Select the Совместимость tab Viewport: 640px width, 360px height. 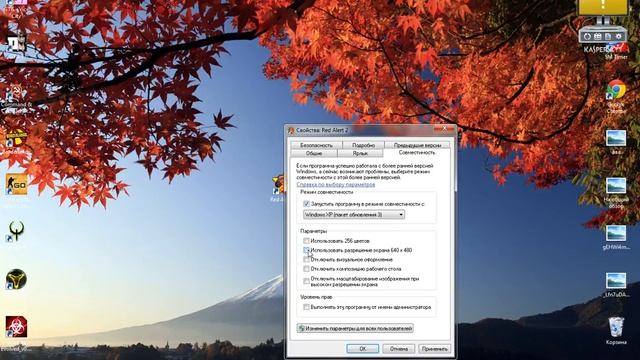click(417, 152)
